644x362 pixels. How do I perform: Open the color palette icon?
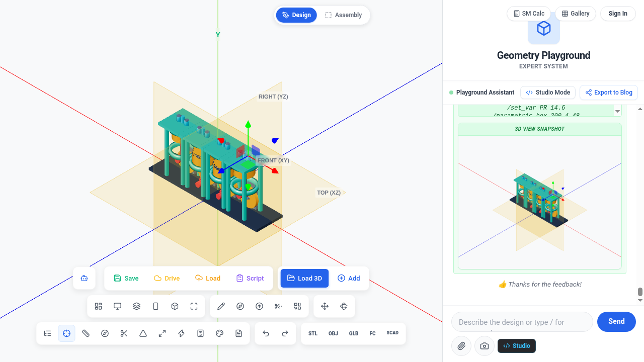pos(220,333)
